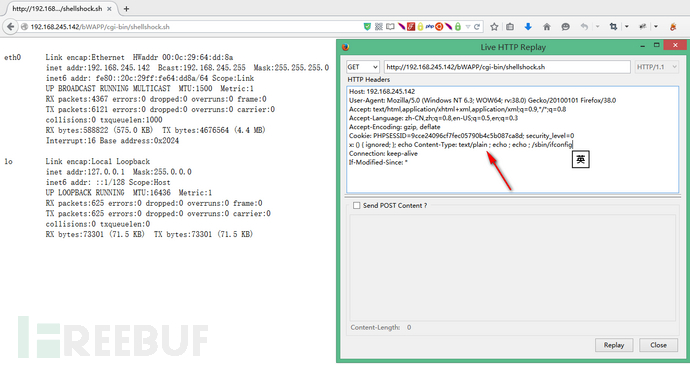Click the If-Modified-Since header line

point(378,162)
